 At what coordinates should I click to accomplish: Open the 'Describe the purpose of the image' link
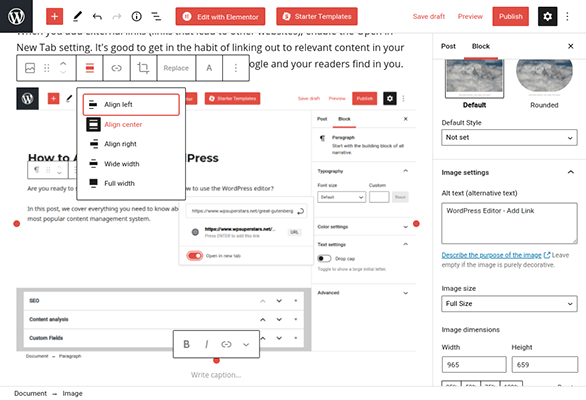pyautogui.click(x=491, y=255)
